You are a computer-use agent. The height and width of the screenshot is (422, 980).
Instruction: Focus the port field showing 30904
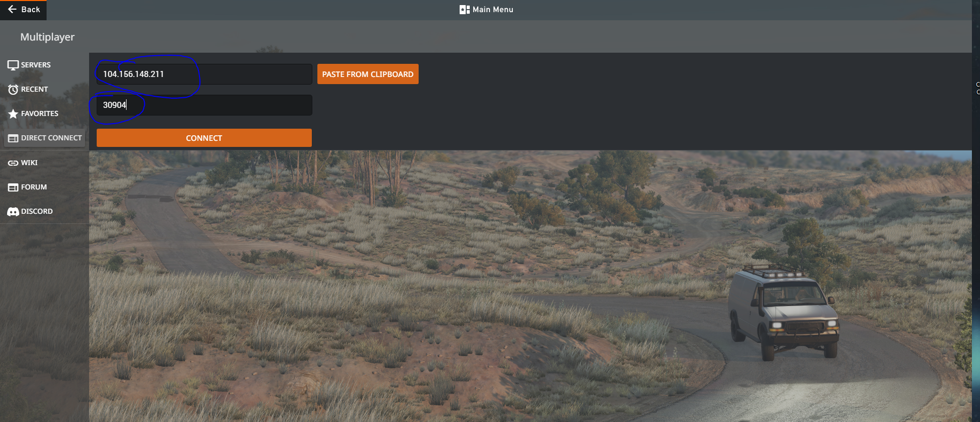[204, 105]
